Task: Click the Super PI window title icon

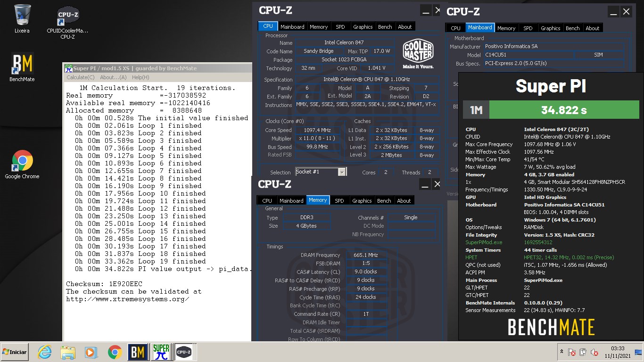Action: (68, 68)
